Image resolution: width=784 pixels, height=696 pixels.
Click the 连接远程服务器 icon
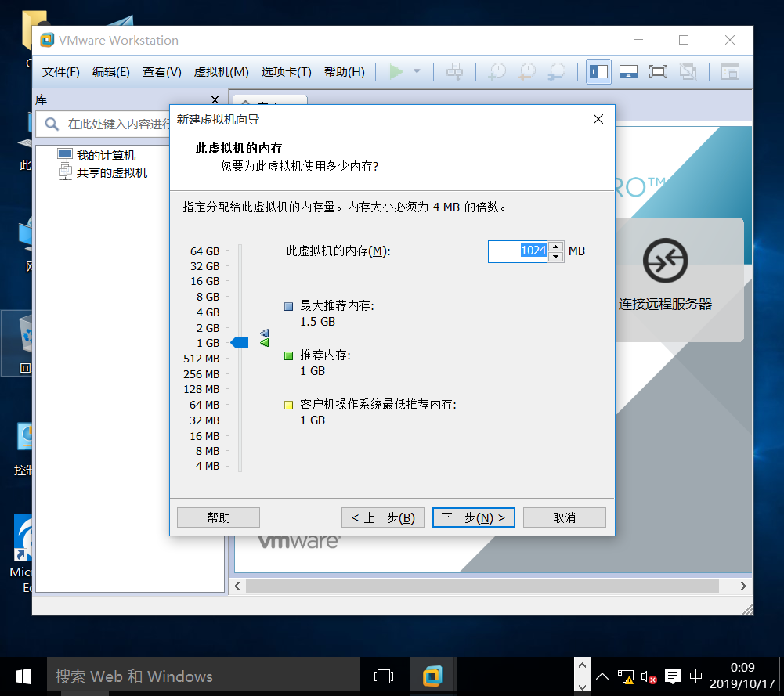665,260
